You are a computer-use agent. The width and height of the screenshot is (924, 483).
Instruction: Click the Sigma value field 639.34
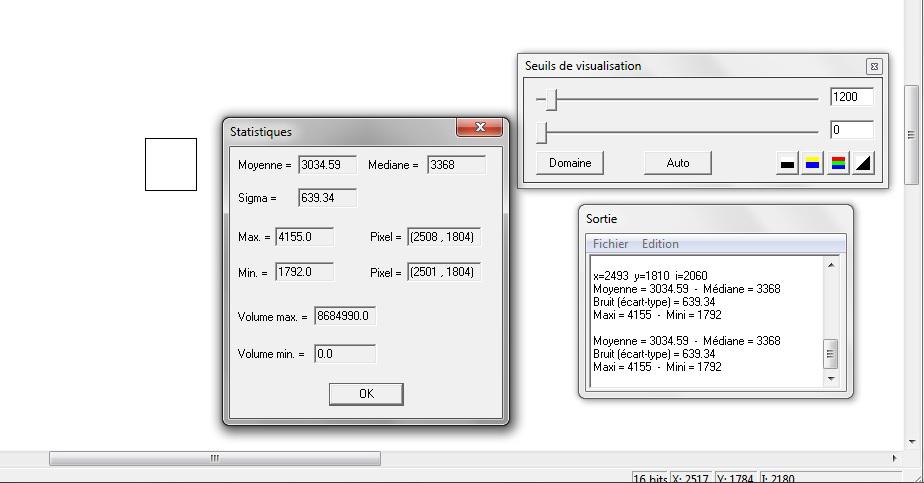pos(327,198)
